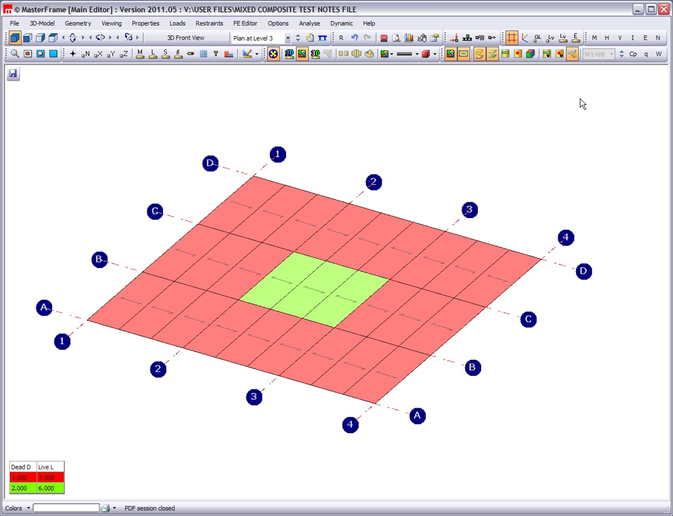This screenshot has width=673, height=516.
Task: Toggle the Cp button in toolbar
Action: click(632, 54)
